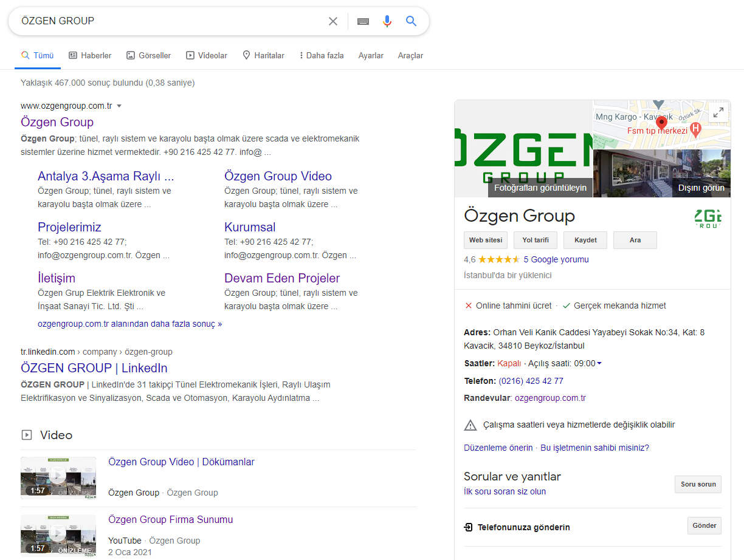The image size is (744, 560).
Task: Click the Düzenleme önerin link
Action: click(498, 448)
